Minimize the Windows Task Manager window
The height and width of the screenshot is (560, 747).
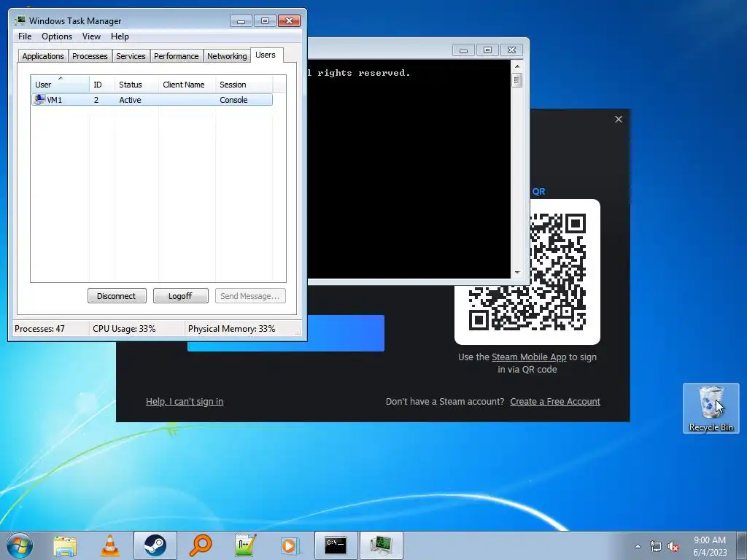click(241, 21)
